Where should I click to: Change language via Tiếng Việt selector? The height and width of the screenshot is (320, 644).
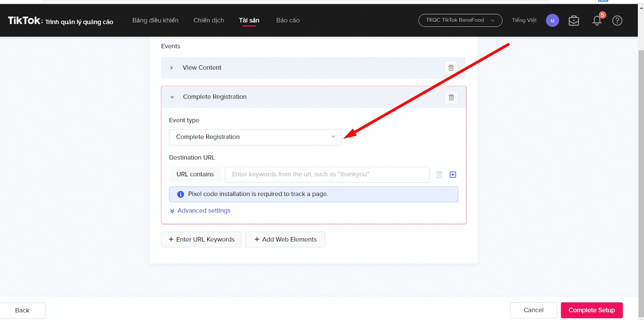point(524,20)
